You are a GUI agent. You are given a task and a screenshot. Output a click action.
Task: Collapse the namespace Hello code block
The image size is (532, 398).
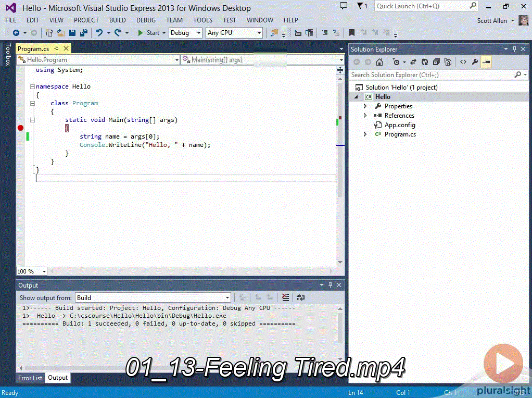pyautogui.click(x=33, y=86)
